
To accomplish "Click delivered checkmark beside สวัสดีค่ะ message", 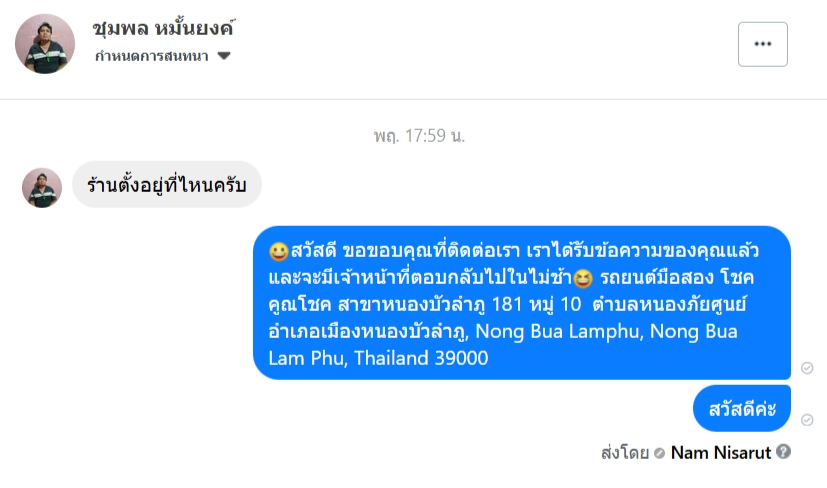I will point(807,420).
